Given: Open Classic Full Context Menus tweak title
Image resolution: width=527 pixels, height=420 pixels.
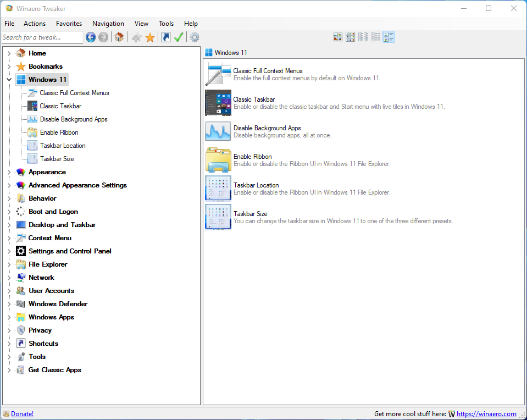Looking at the screenshot, I should 268,70.
